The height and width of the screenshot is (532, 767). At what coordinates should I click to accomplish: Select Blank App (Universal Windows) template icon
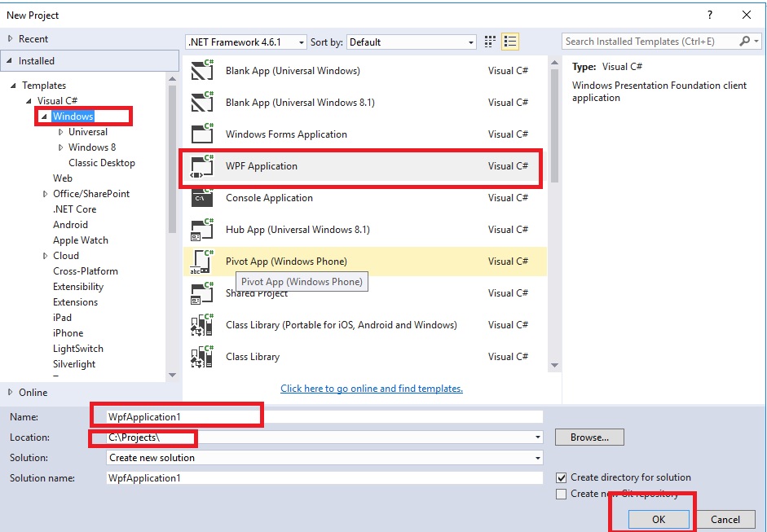202,70
